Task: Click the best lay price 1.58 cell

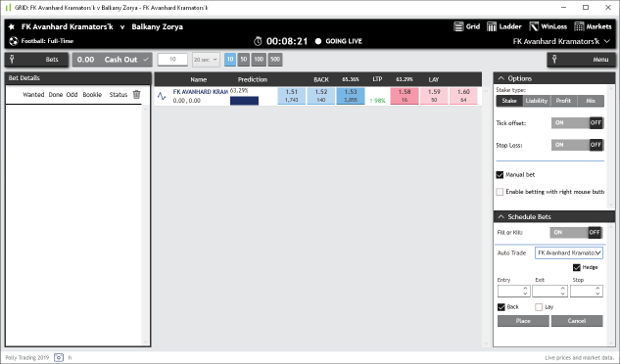Action: coord(405,96)
